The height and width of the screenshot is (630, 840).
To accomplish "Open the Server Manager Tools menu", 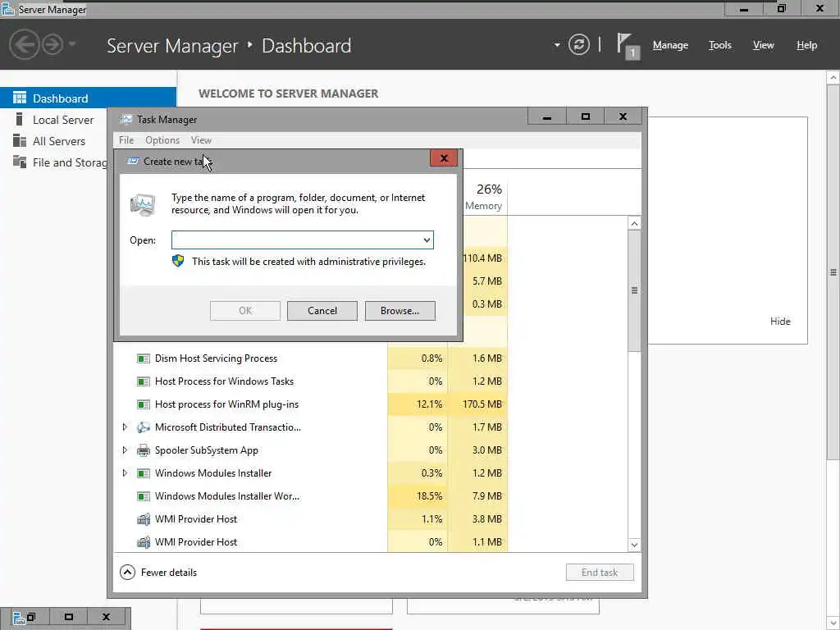I will [x=719, y=45].
